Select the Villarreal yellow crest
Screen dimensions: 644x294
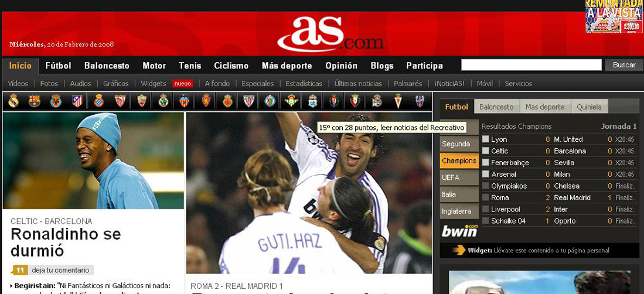tap(56, 101)
